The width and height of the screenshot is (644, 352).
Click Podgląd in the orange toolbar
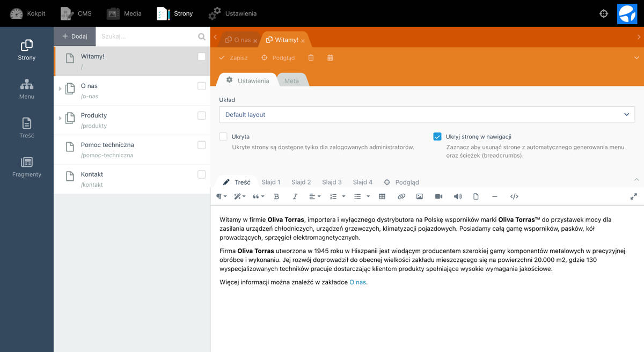278,58
